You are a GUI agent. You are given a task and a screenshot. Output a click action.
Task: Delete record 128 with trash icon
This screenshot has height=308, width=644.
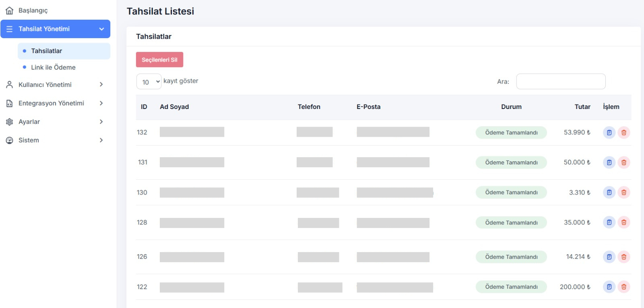point(623,222)
